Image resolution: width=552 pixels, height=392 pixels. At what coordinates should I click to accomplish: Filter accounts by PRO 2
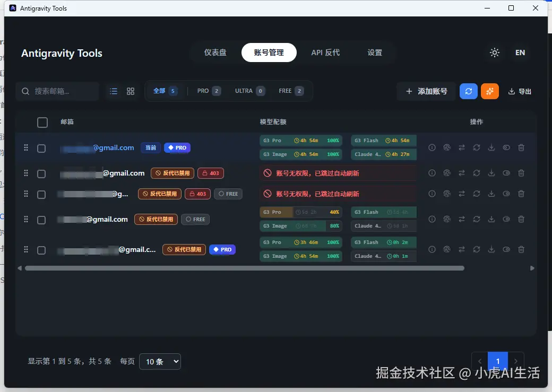click(x=209, y=91)
